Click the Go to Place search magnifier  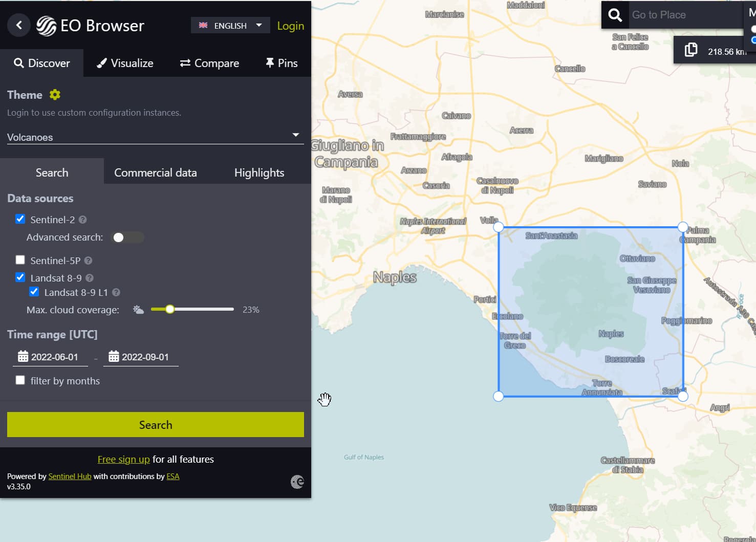point(615,15)
